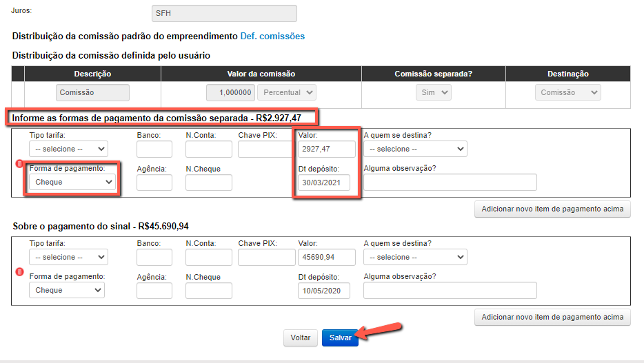Click Dt depósito field showing 30/03/2021

[324, 182]
